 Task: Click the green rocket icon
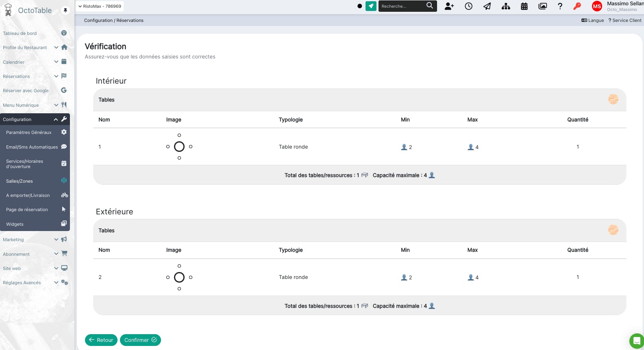click(x=371, y=6)
